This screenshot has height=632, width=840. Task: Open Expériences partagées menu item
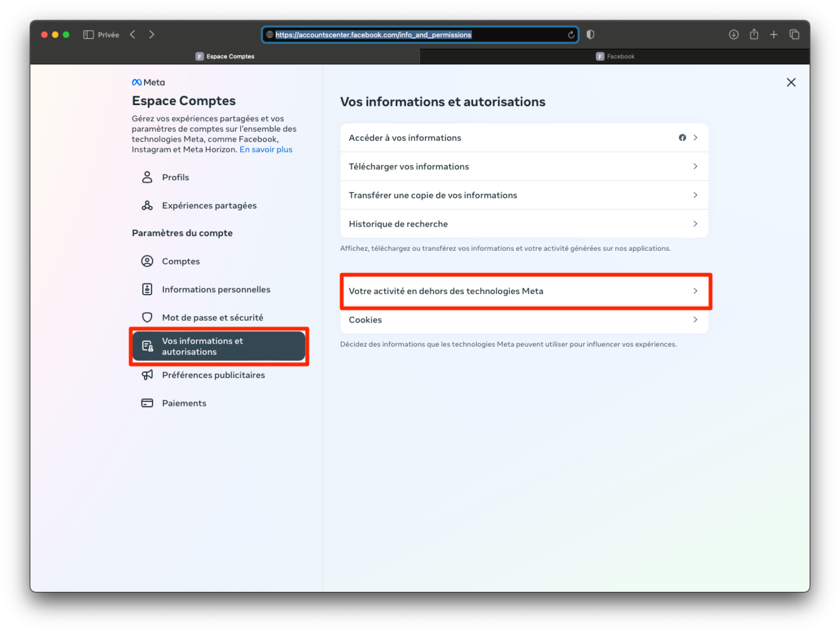click(x=219, y=206)
